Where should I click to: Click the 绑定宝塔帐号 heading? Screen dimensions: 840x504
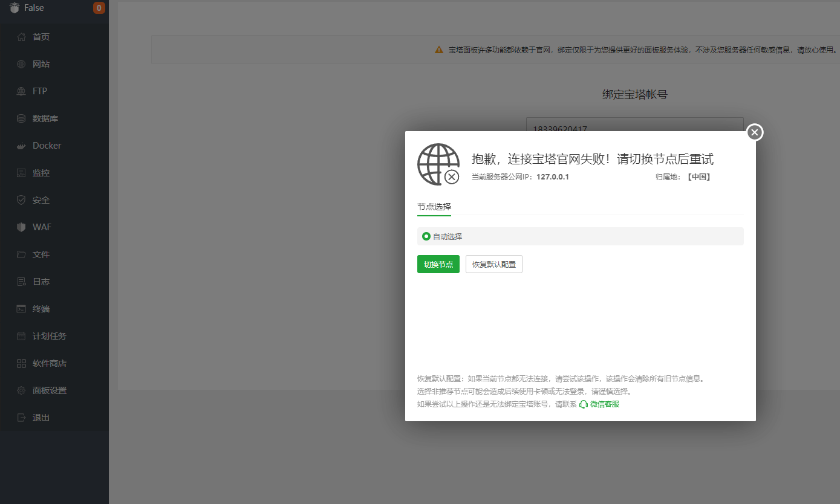[x=635, y=95]
